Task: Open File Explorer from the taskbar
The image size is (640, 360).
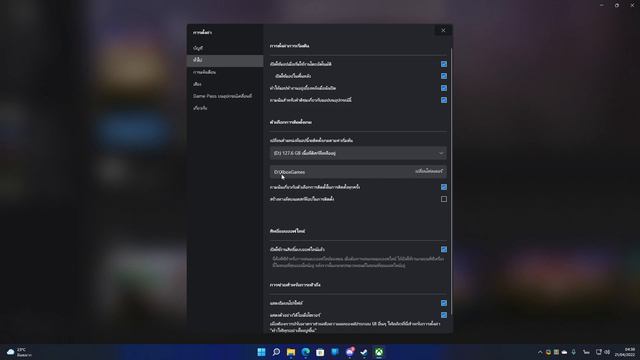Action: click(291, 352)
